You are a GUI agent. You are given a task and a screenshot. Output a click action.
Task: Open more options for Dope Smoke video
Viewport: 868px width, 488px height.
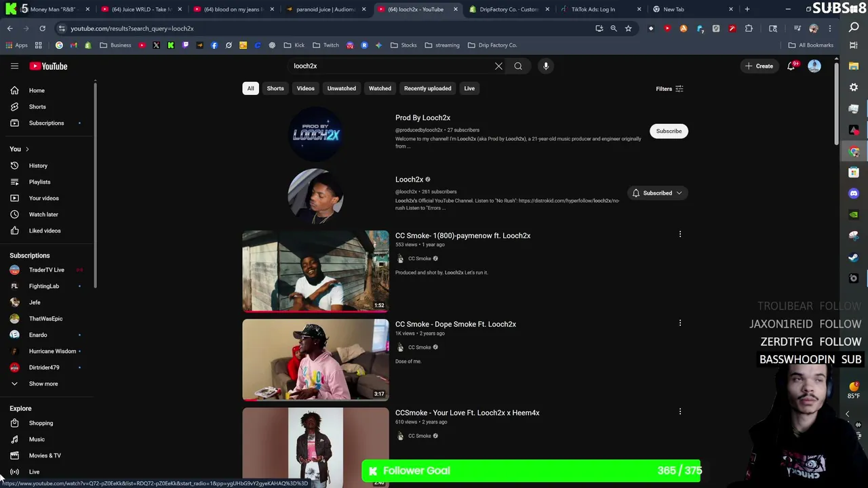tap(680, 323)
